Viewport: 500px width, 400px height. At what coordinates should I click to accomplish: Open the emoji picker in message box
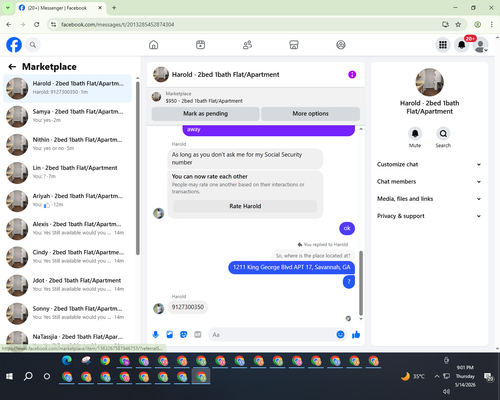point(340,334)
